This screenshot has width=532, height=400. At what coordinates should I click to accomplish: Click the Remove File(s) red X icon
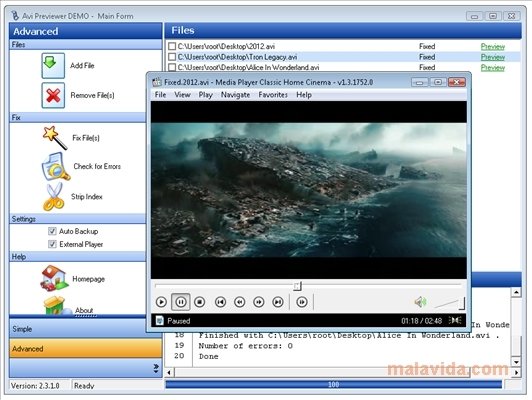pos(53,95)
